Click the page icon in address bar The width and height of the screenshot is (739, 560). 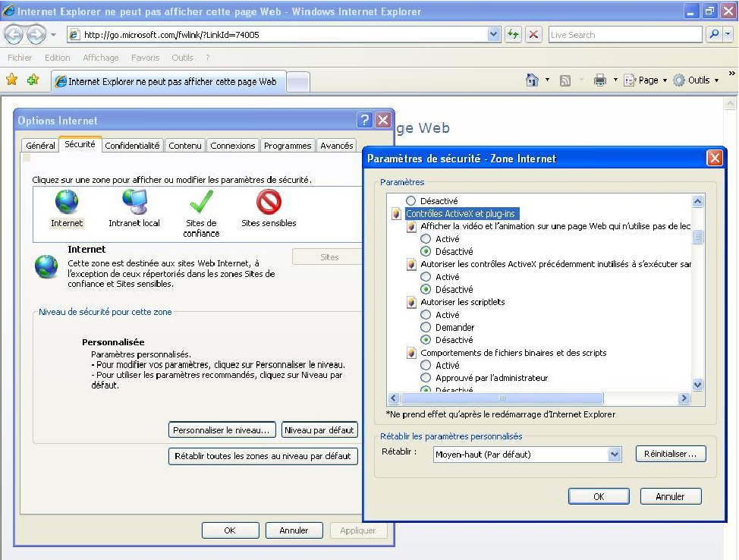click(74, 34)
